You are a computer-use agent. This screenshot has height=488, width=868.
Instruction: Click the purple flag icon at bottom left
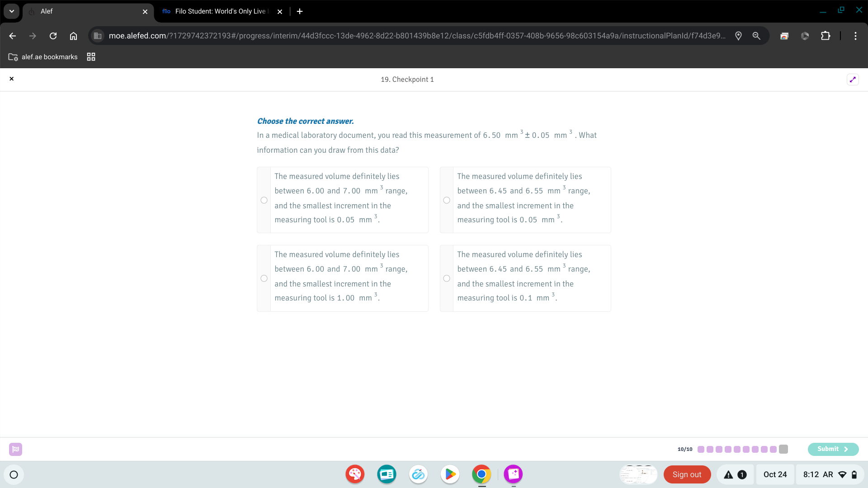[x=15, y=449]
